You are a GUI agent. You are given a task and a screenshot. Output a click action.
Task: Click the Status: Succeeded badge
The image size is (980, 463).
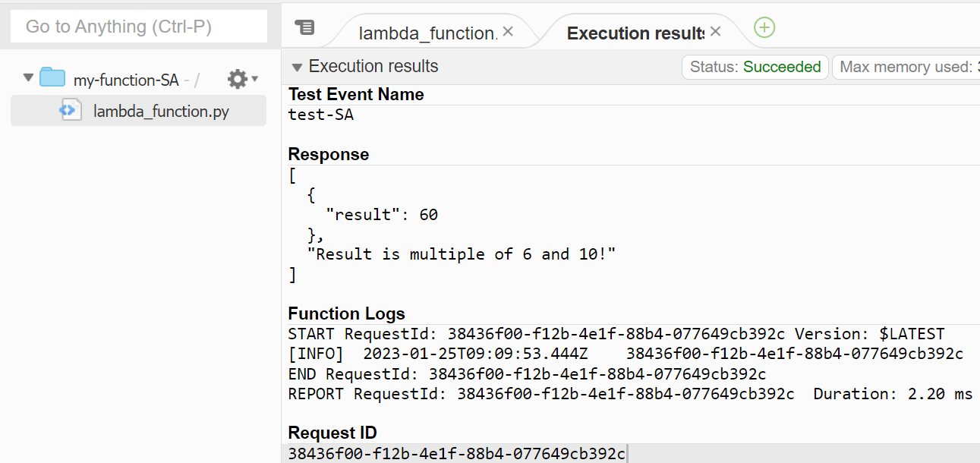click(x=755, y=67)
